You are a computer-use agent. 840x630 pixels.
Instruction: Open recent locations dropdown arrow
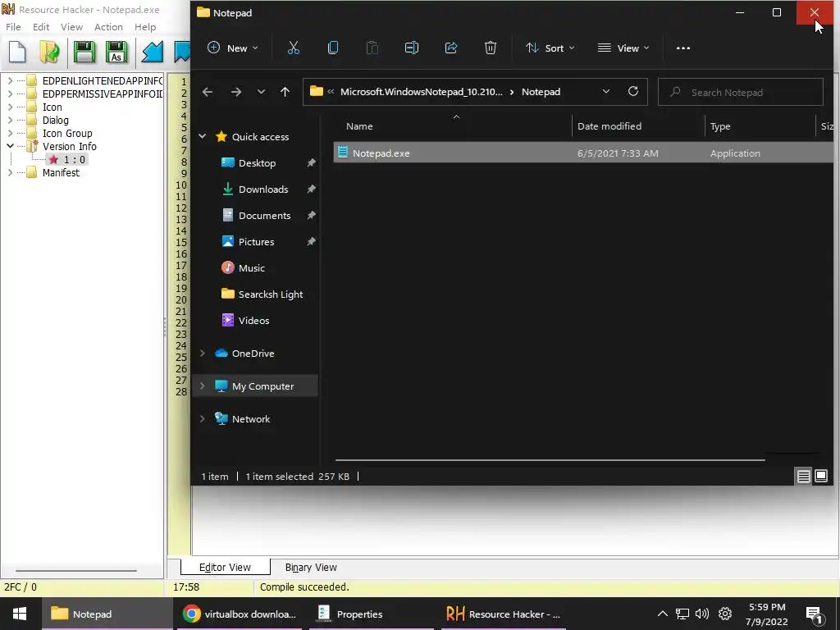tap(261, 92)
